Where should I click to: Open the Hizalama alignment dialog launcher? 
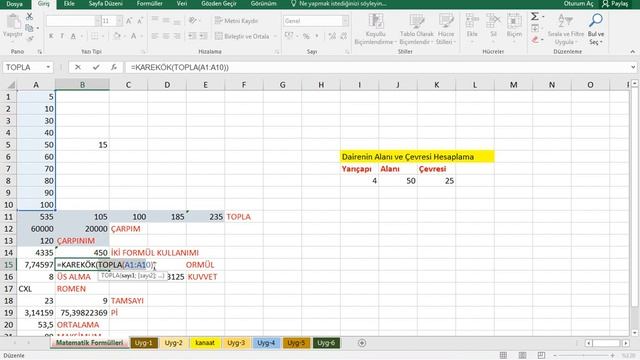[277, 52]
